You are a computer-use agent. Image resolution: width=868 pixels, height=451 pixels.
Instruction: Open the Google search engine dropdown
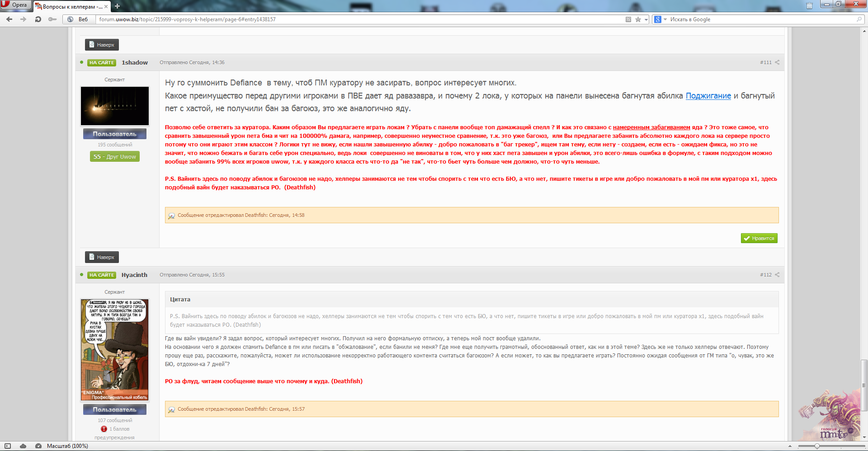660,19
